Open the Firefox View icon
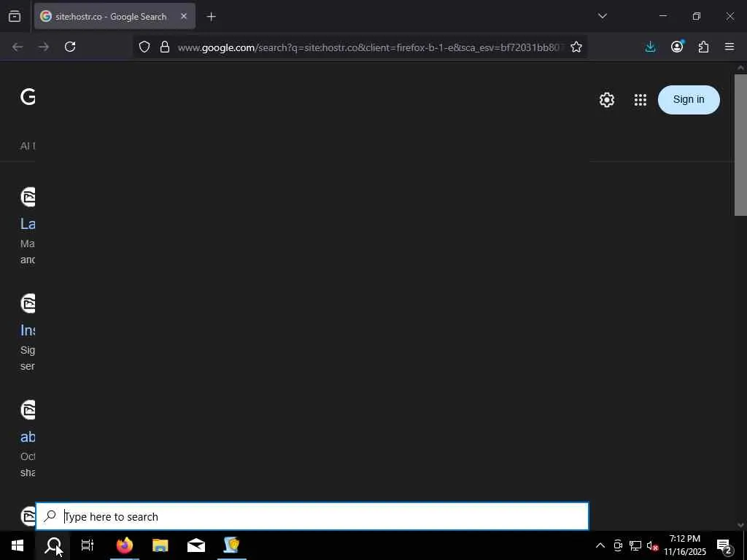This screenshot has height=560, width=747. pyautogui.click(x=15, y=16)
